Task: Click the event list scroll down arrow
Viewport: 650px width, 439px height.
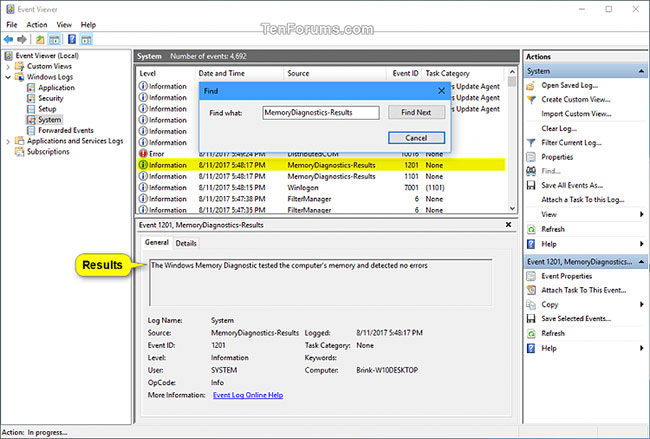Action: pyautogui.click(x=512, y=209)
